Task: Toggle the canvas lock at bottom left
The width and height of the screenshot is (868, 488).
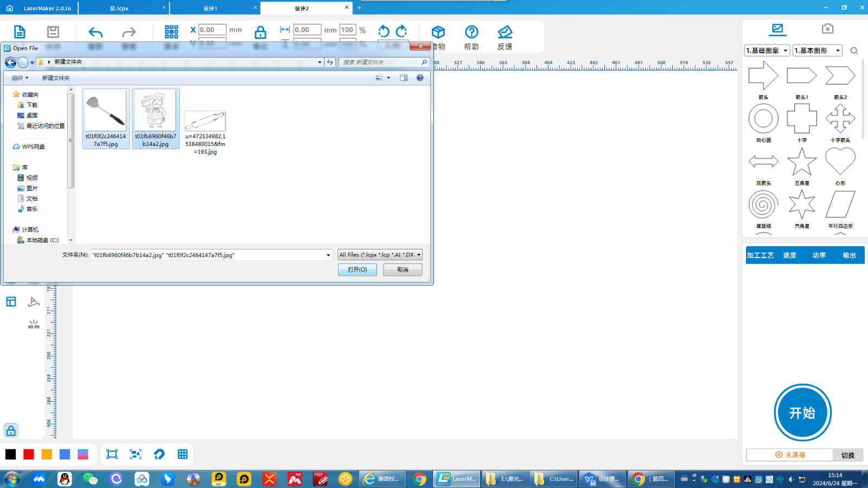Action: 11,431
